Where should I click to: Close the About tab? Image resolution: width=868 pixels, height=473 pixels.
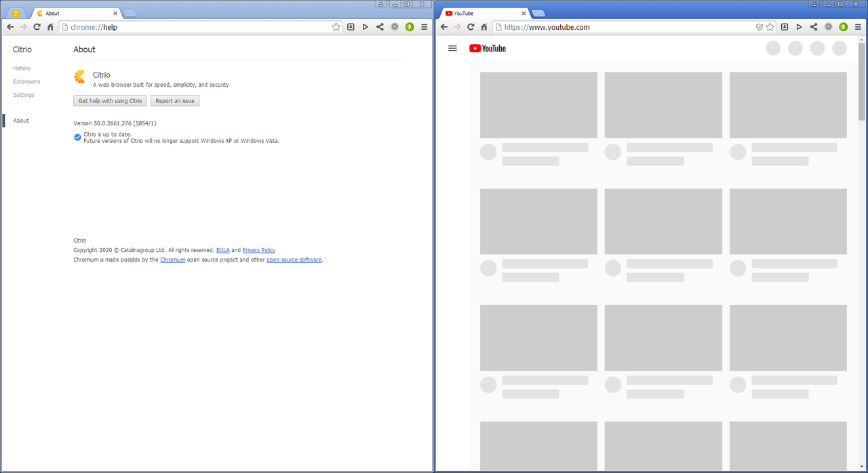pyautogui.click(x=115, y=13)
